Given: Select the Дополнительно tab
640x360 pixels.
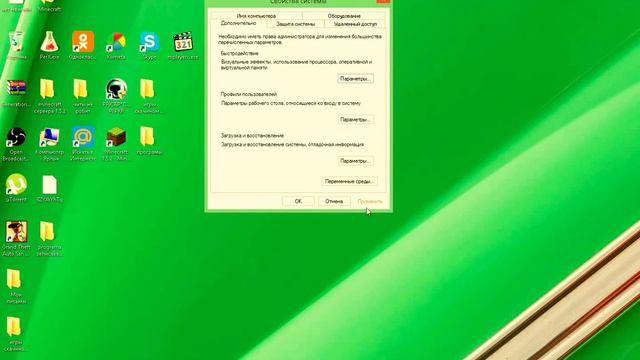Looking at the screenshot, I should (x=238, y=24).
